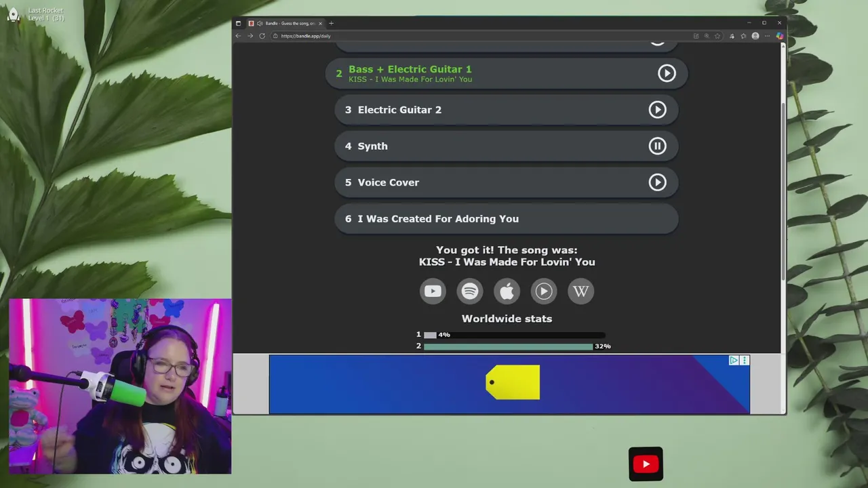Play the Voice Cover track
Viewport: 868px width, 488px height.
point(657,182)
